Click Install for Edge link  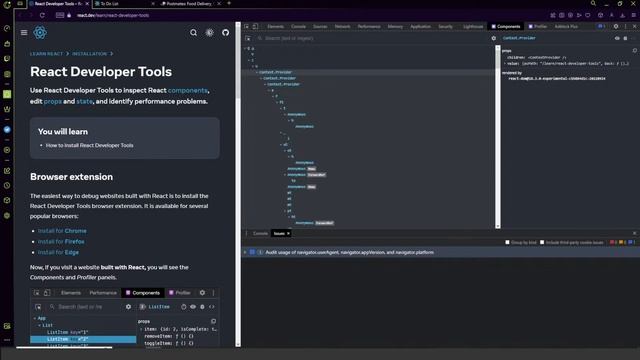pos(58,252)
